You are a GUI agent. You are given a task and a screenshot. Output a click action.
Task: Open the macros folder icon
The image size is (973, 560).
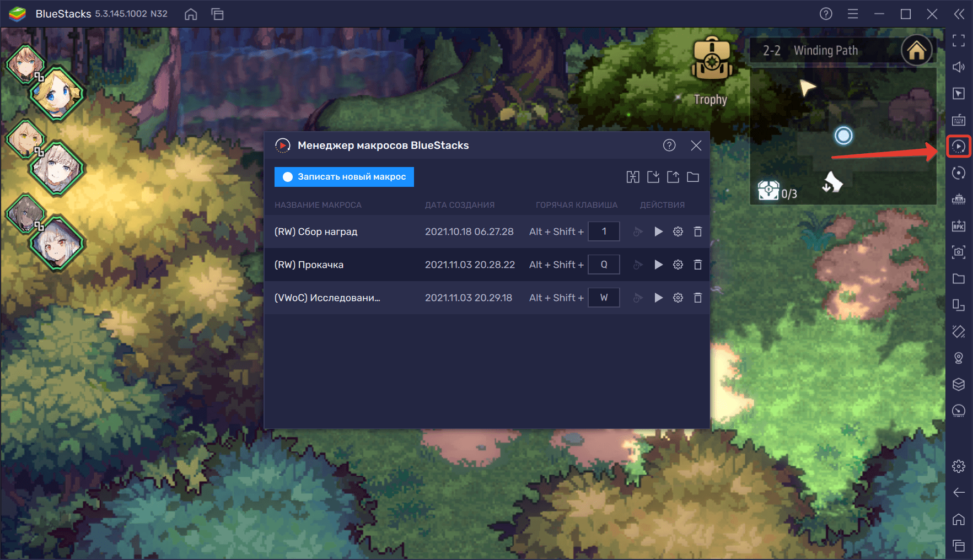coord(693,177)
